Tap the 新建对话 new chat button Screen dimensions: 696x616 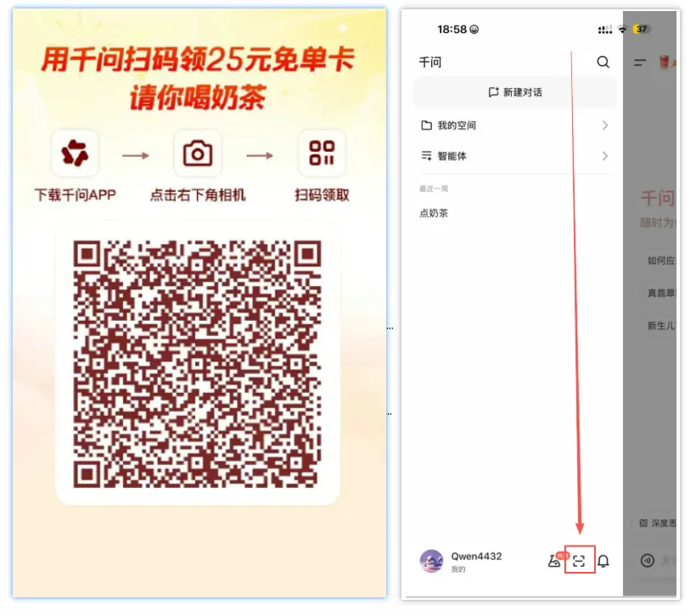515,92
